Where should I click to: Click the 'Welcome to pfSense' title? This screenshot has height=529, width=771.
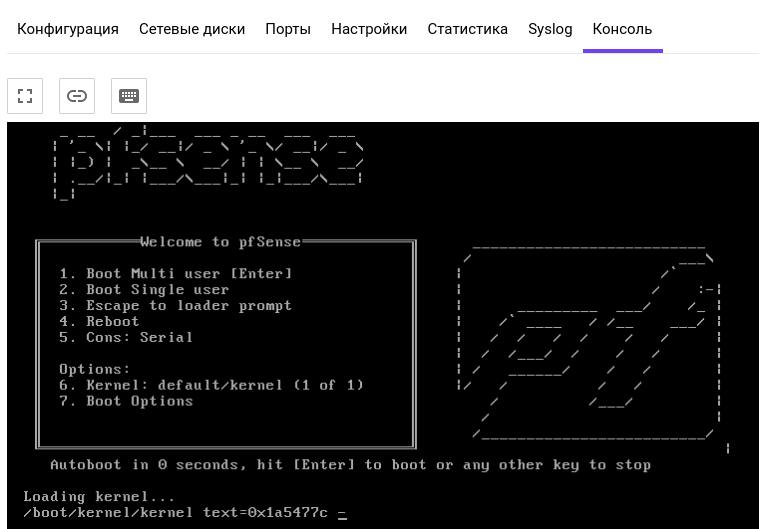pos(220,242)
